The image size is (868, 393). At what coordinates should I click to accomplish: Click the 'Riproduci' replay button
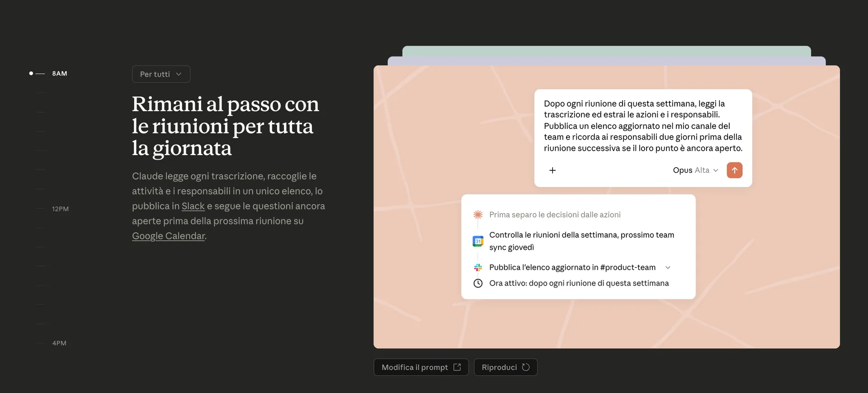505,367
